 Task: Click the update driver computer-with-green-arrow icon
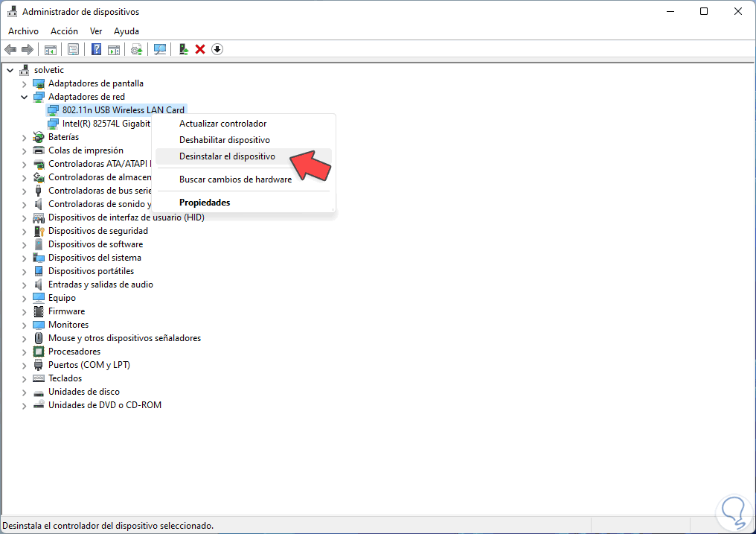tap(183, 49)
